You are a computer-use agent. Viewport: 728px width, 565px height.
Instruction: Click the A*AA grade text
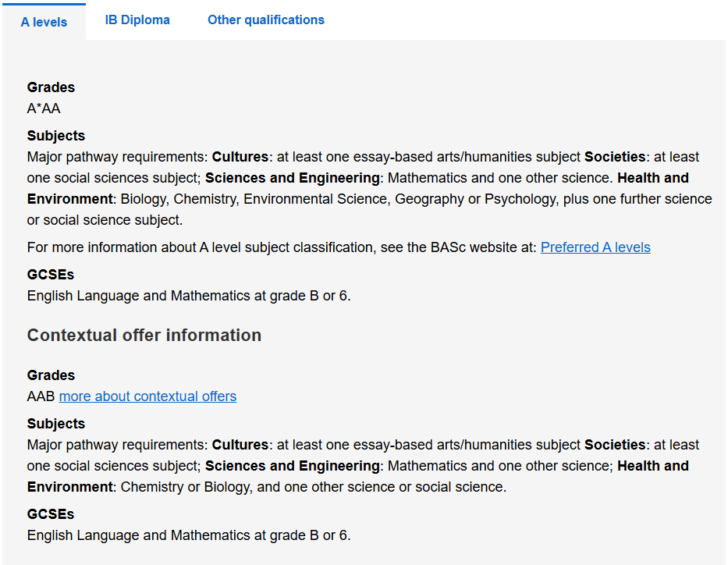[44, 108]
